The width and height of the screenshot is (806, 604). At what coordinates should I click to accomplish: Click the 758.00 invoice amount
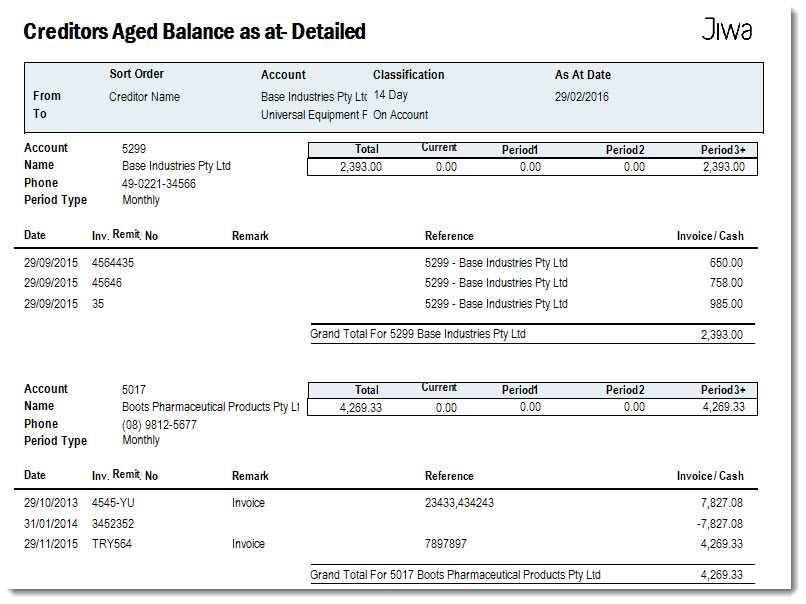(x=726, y=283)
